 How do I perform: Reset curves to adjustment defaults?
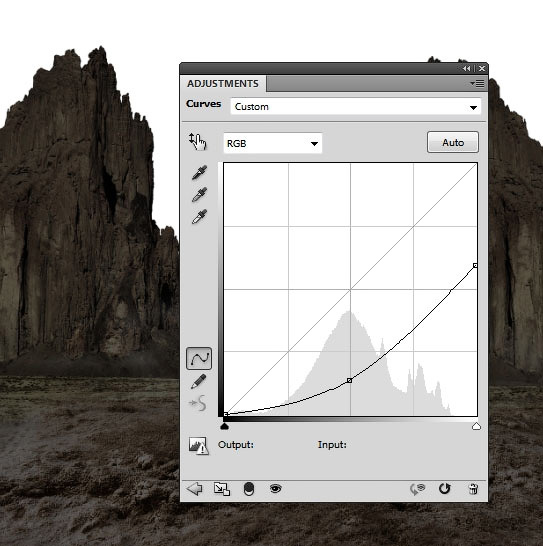pyautogui.click(x=444, y=489)
